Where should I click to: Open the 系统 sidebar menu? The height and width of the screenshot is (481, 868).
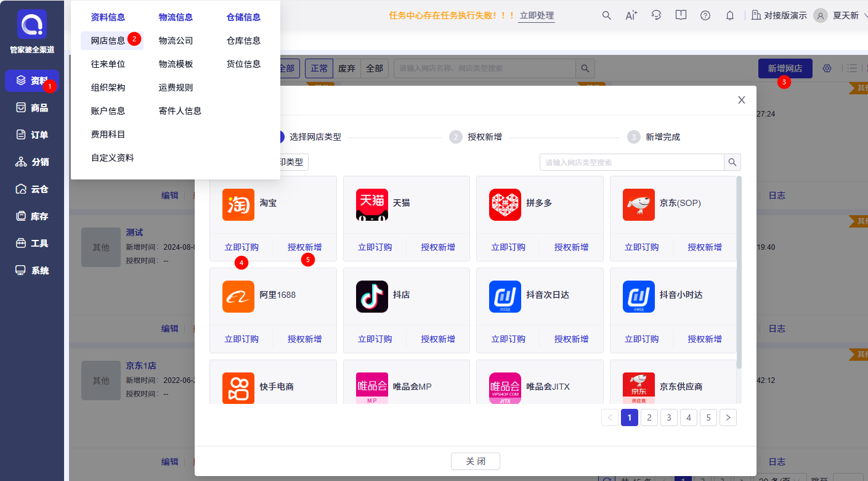tap(32, 271)
